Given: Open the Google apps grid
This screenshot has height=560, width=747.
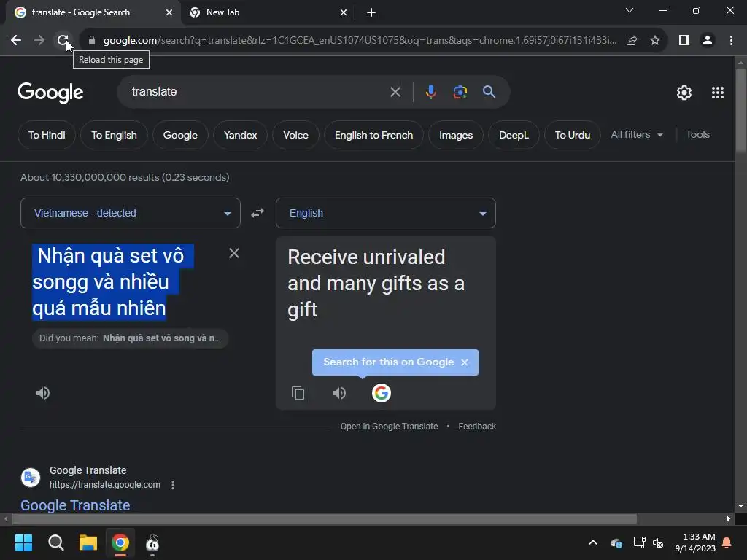Looking at the screenshot, I should (718, 93).
